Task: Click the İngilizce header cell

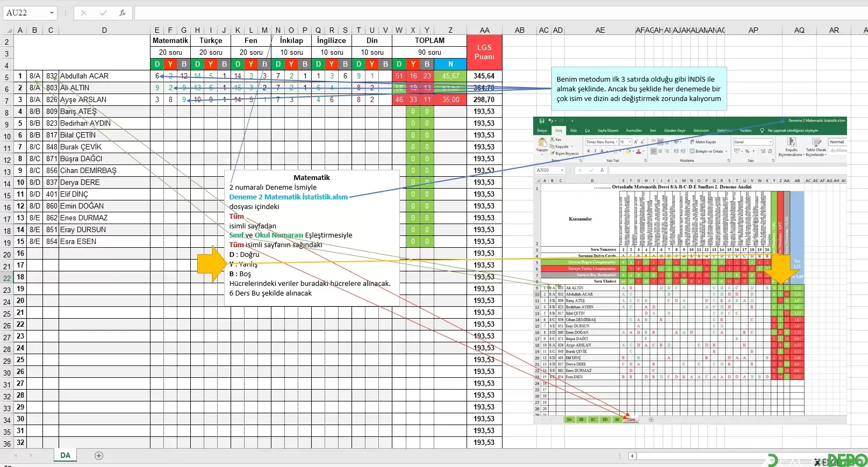Action: coord(332,41)
